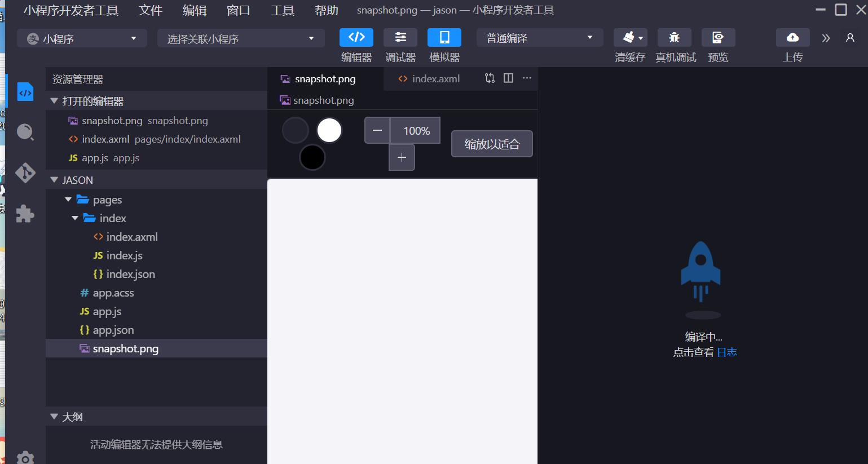Open the 帮助 menu
The height and width of the screenshot is (464, 868).
point(327,10)
